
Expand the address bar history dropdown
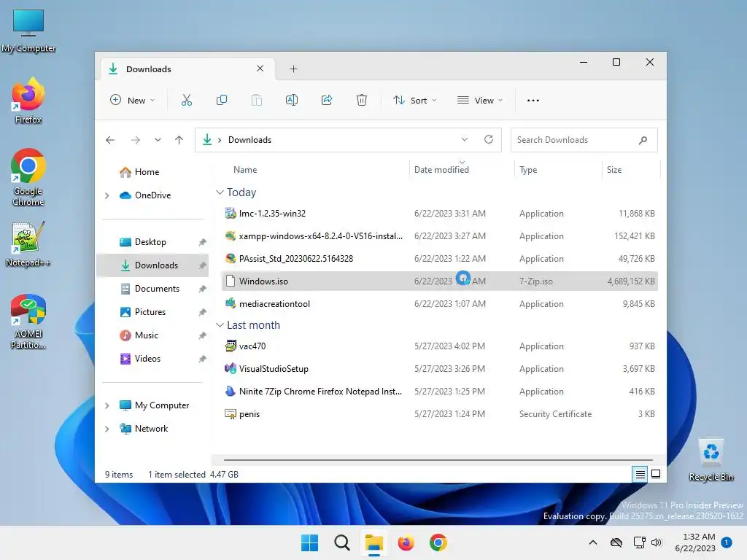465,139
